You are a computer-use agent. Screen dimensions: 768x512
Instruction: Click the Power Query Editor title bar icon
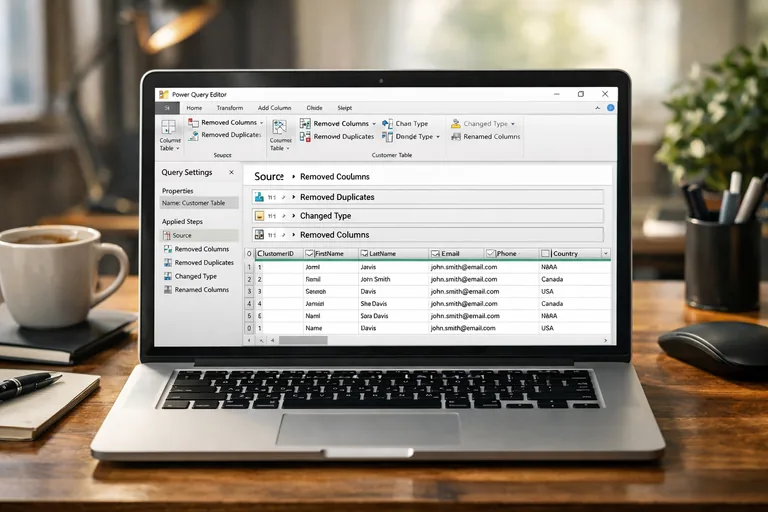[x=164, y=94]
